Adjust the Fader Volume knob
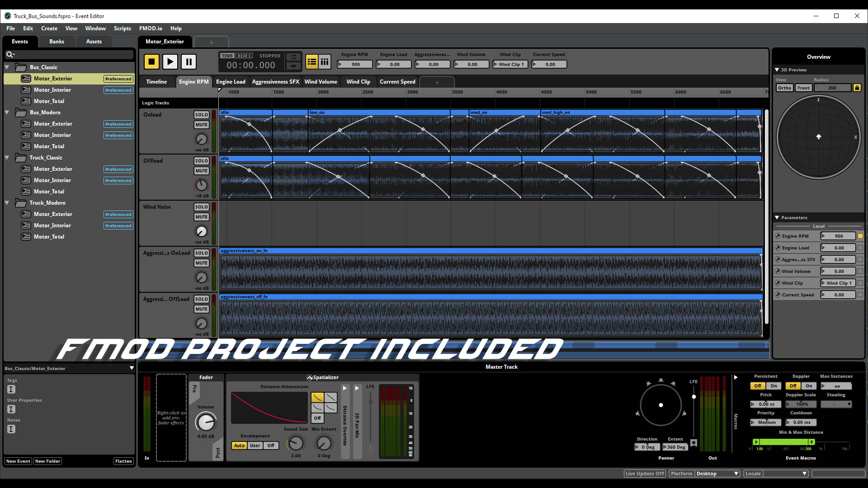 click(x=206, y=422)
